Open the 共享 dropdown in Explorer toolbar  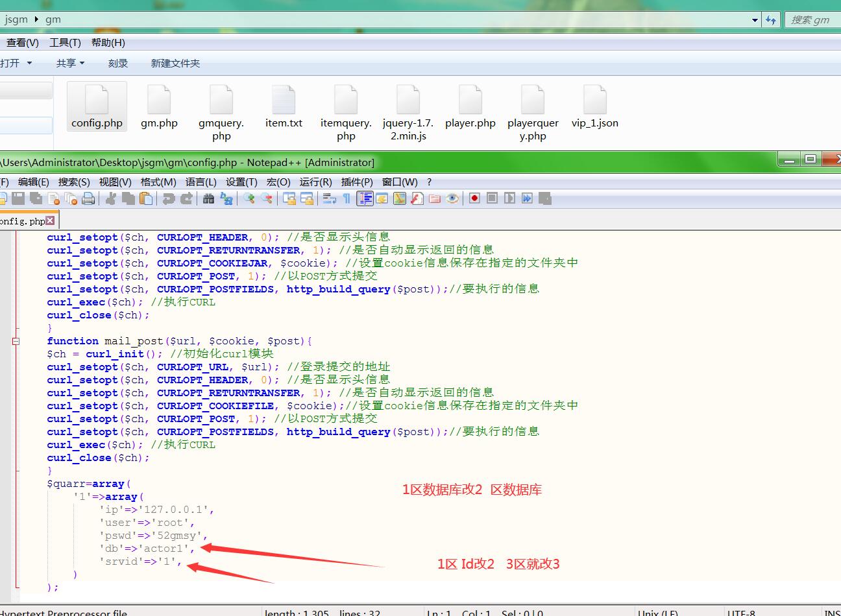pyautogui.click(x=70, y=63)
